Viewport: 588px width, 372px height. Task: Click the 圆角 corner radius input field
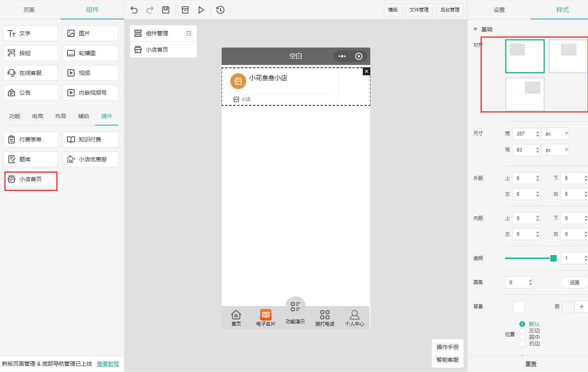516,282
